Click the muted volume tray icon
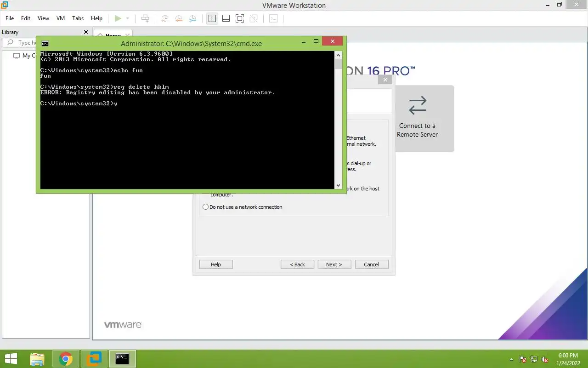 (545, 359)
